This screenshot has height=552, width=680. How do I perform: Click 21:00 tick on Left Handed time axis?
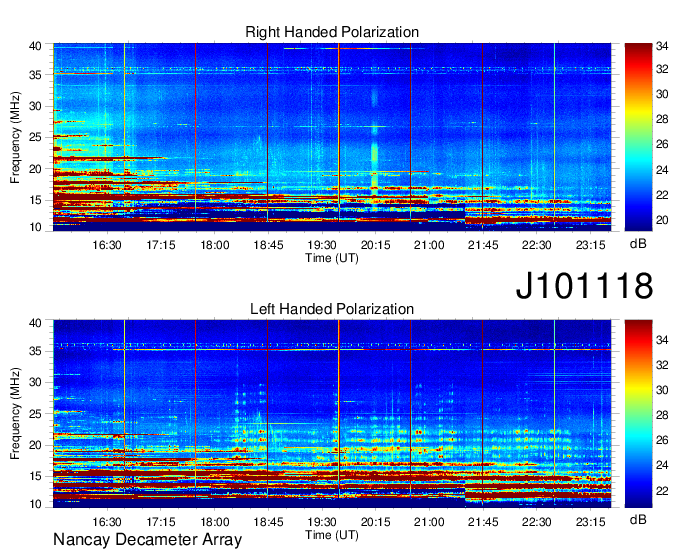(429, 522)
